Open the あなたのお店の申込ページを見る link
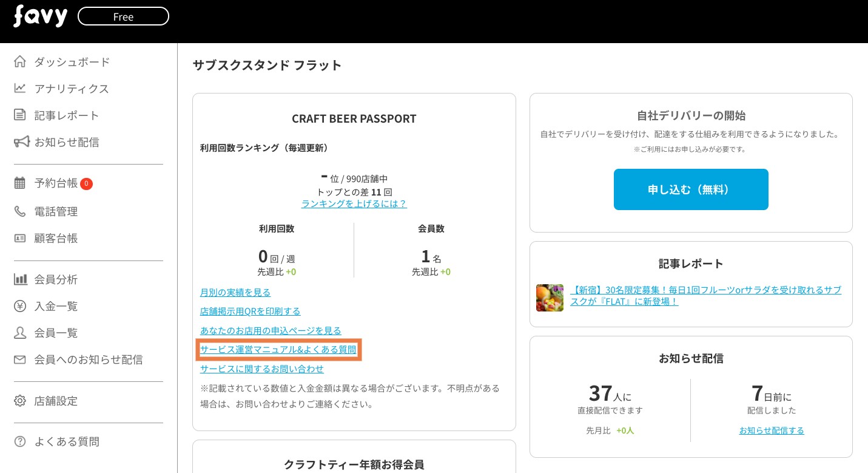The height and width of the screenshot is (473, 868). tap(271, 330)
